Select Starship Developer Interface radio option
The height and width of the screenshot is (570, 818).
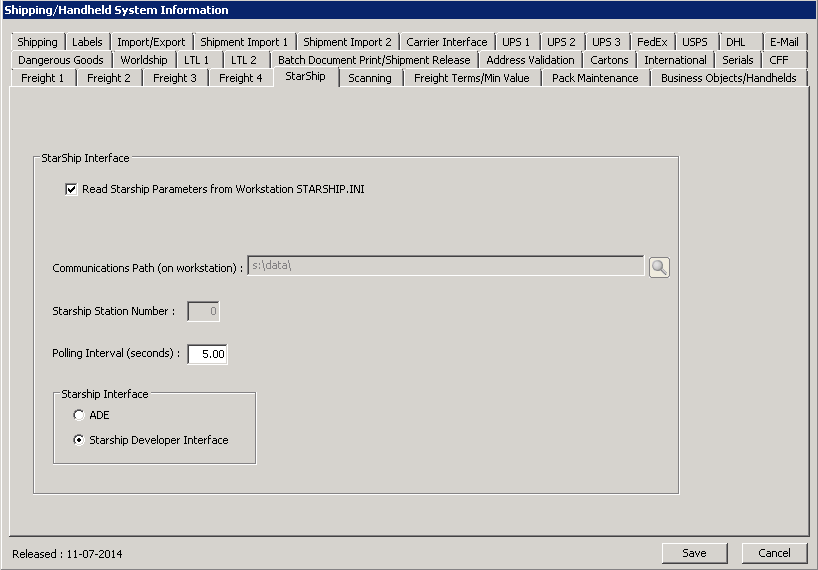[79, 440]
